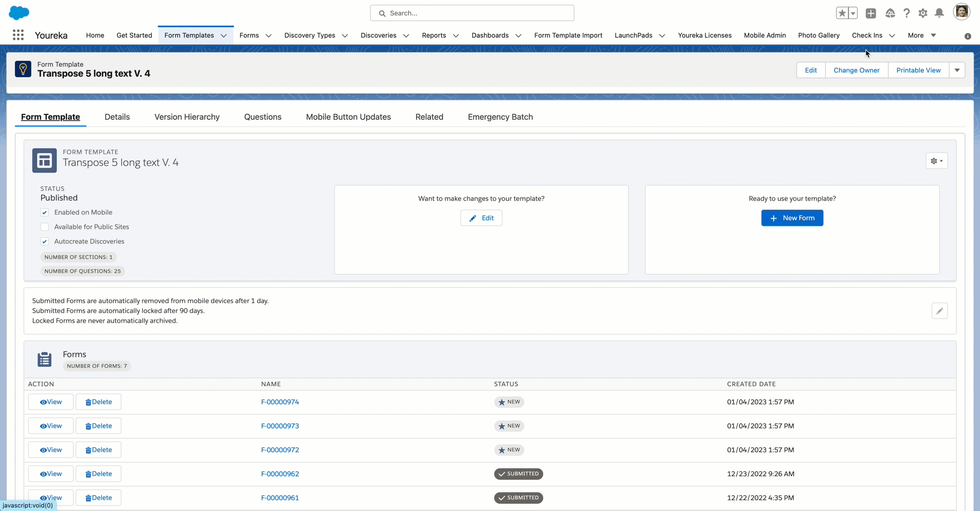
Task: Open Get Started nav item
Action: [134, 35]
